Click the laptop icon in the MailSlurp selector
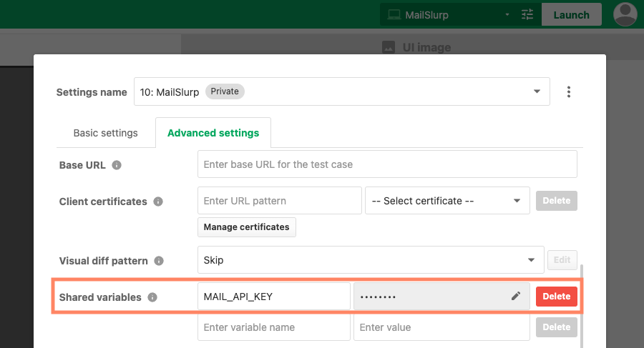Image resolution: width=644 pixels, height=348 pixels. click(x=394, y=15)
